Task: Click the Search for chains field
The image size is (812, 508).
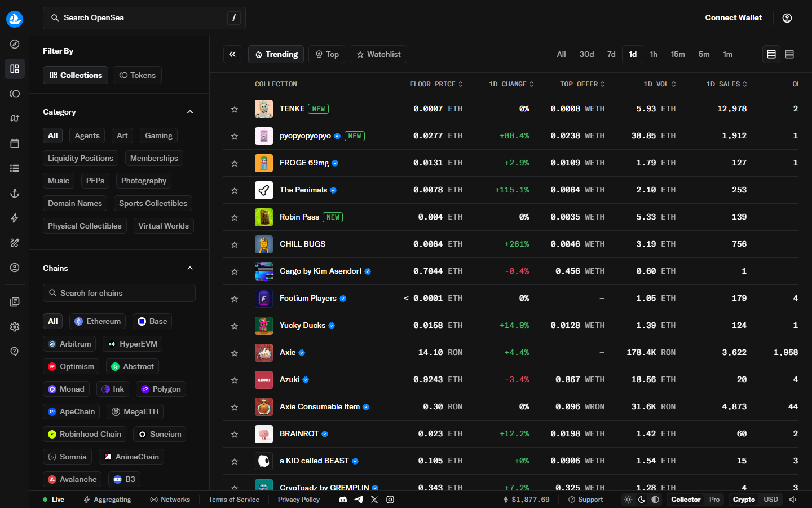Action: click(119, 293)
